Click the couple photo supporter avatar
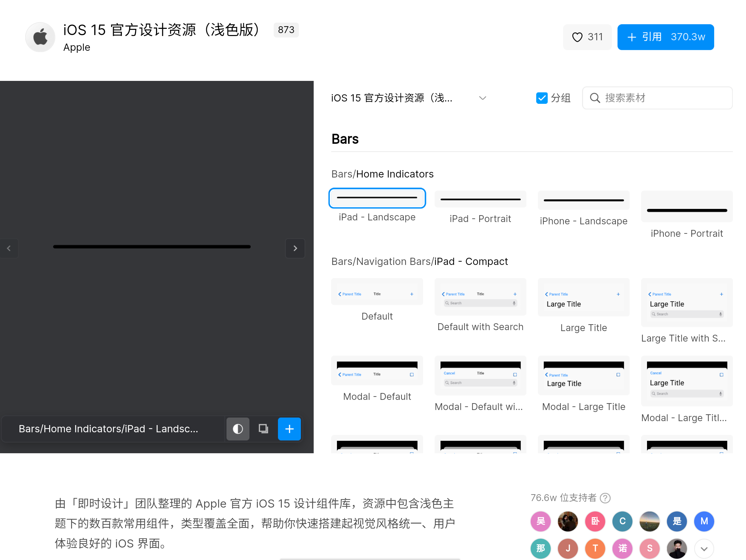 pyautogui.click(x=568, y=521)
